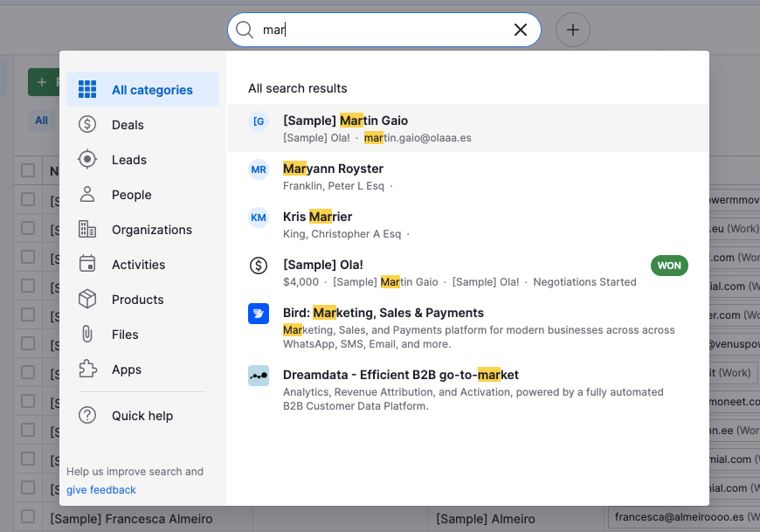Click the francesca@almeiroooo.es email cell
Viewport: 760px width, 532px height.
tap(684, 517)
